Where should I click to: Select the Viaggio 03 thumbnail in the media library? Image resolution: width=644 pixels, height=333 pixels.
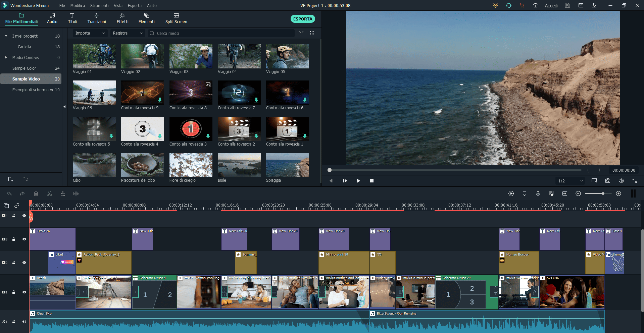coord(191,56)
